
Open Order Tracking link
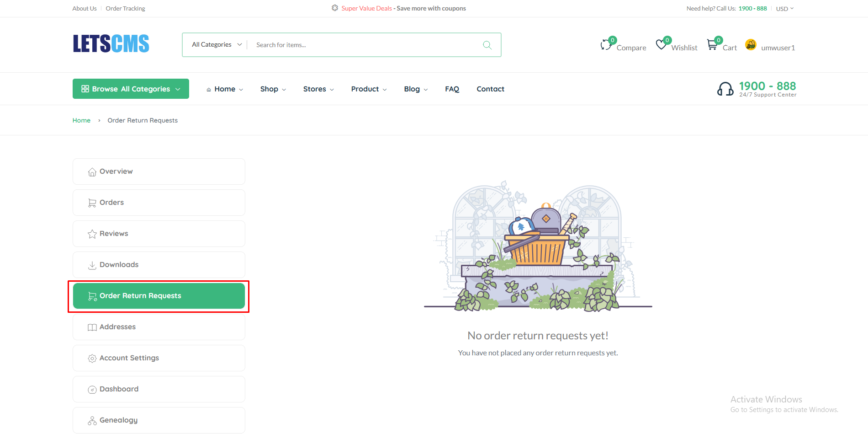point(125,9)
